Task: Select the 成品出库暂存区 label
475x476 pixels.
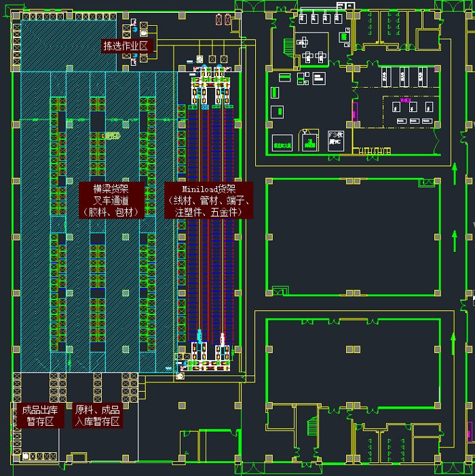Action: pyautogui.click(x=40, y=416)
